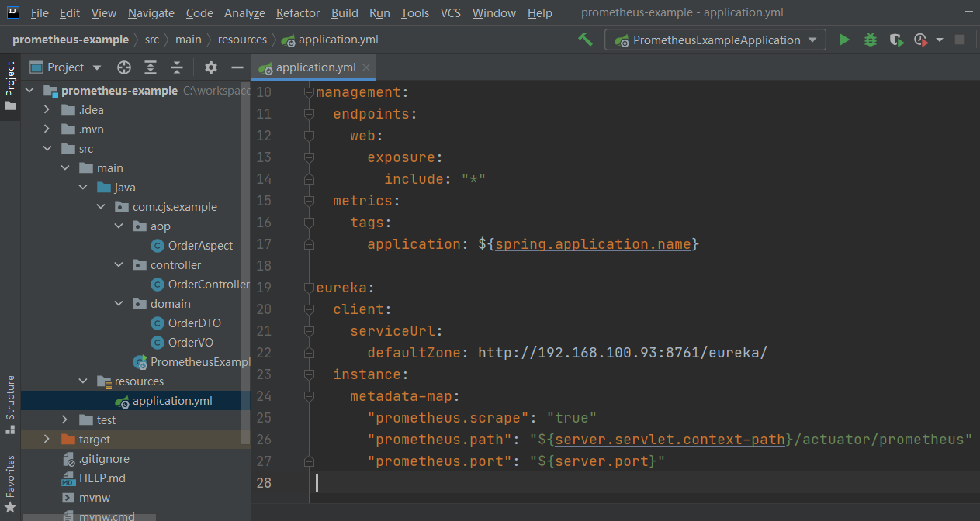
Task: Toggle the Favorites tool window
Action: tap(10, 483)
